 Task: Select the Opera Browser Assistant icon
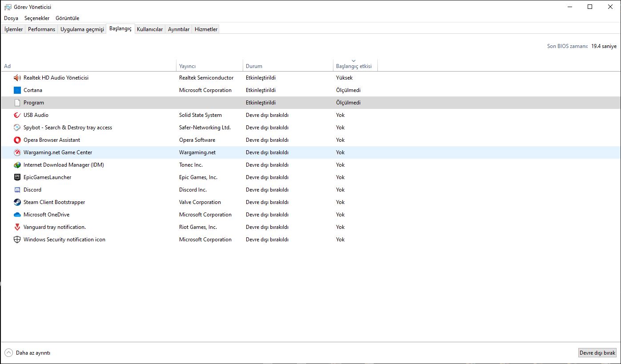point(17,140)
